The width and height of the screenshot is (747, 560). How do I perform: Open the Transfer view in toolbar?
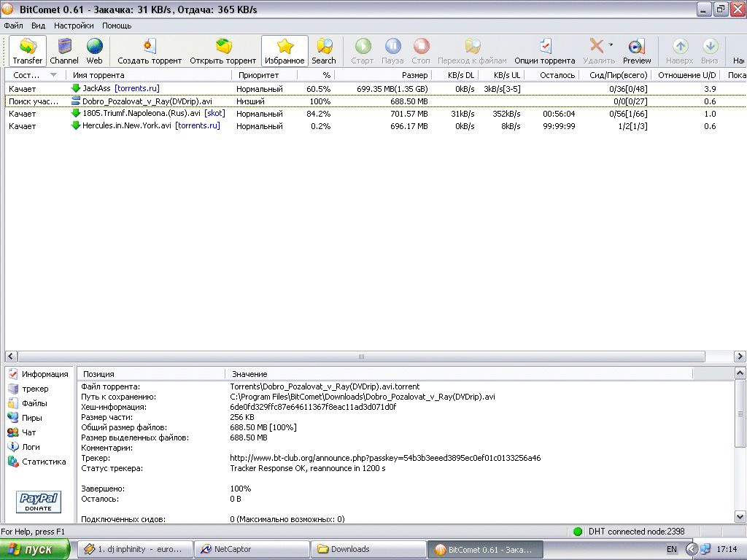click(28, 51)
